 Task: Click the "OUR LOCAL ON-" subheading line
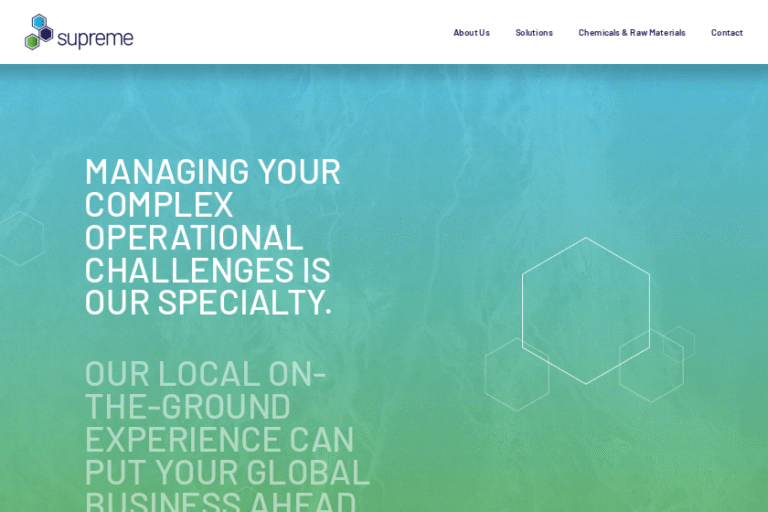pyautogui.click(x=205, y=373)
